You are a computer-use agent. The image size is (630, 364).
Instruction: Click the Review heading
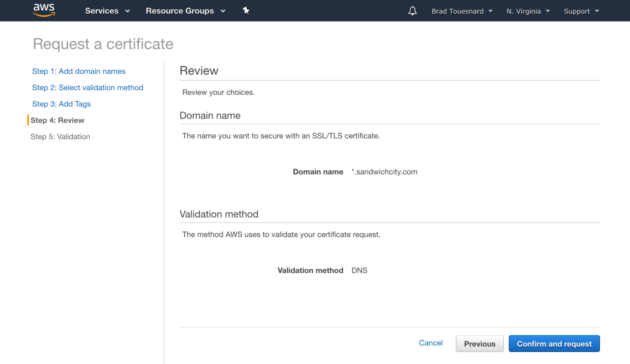coord(199,71)
